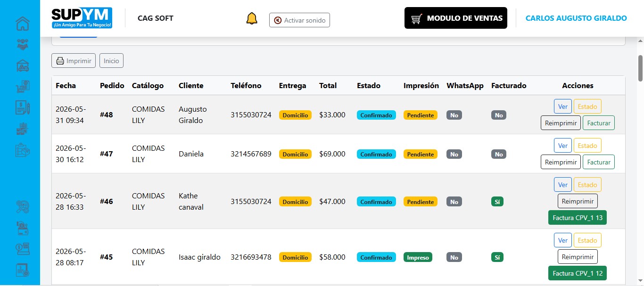Click the green Impreso badge of order #45
This screenshot has height=286, width=644.
[418, 257]
